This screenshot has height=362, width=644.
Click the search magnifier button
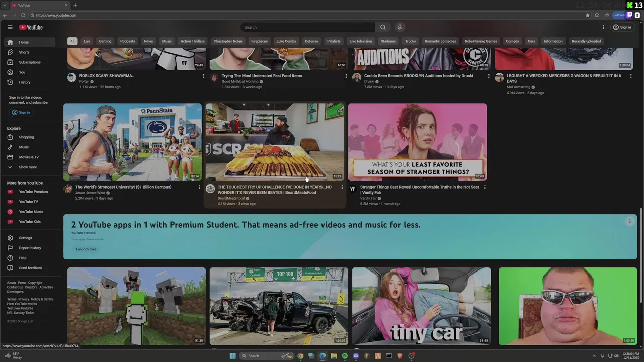coord(383,27)
